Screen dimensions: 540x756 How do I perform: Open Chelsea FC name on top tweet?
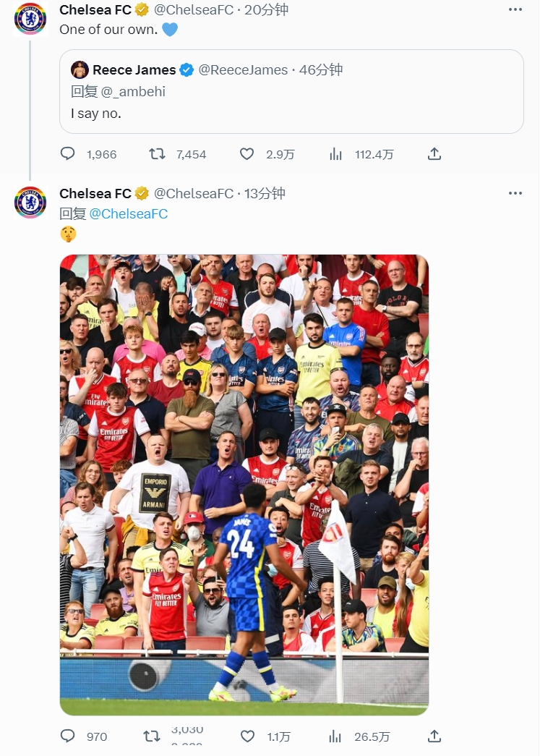coord(95,9)
